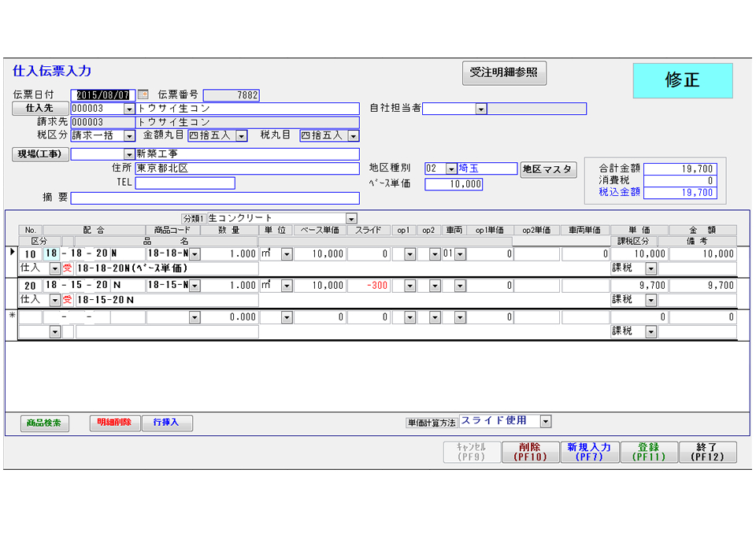Click the 登録 (PF11) button
This screenshot has width=756, height=551.
coord(648,452)
